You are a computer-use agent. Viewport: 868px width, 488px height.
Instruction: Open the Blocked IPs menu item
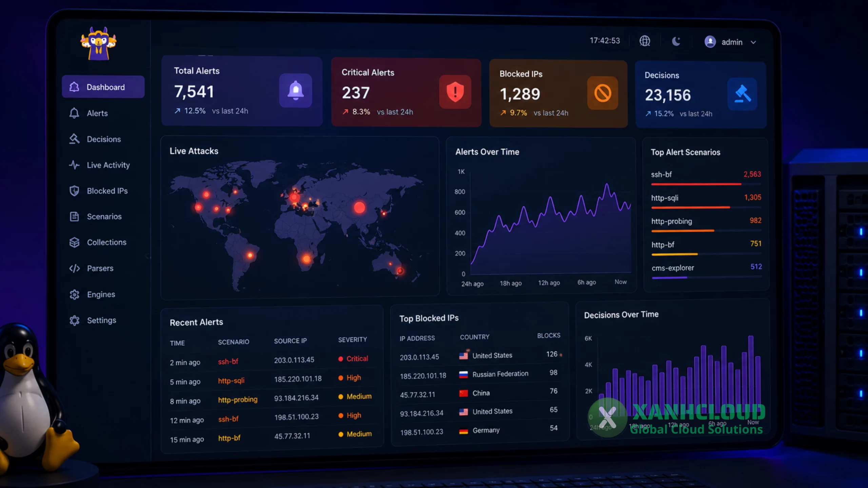coord(107,191)
